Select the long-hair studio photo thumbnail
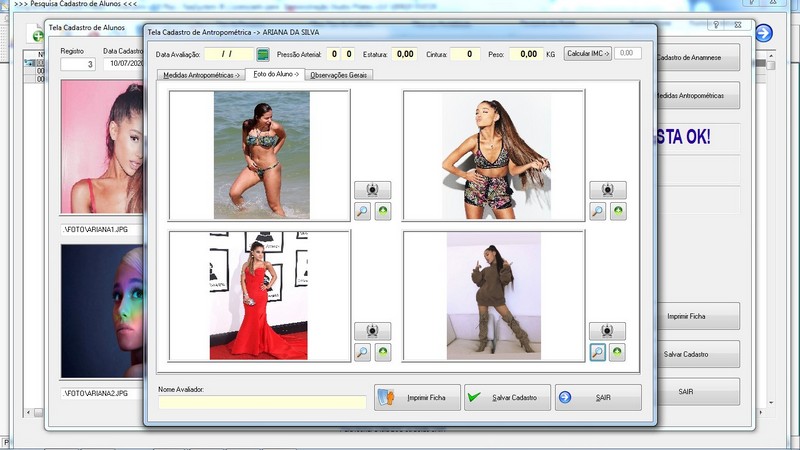This screenshot has width=800, height=450. [x=494, y=155]
